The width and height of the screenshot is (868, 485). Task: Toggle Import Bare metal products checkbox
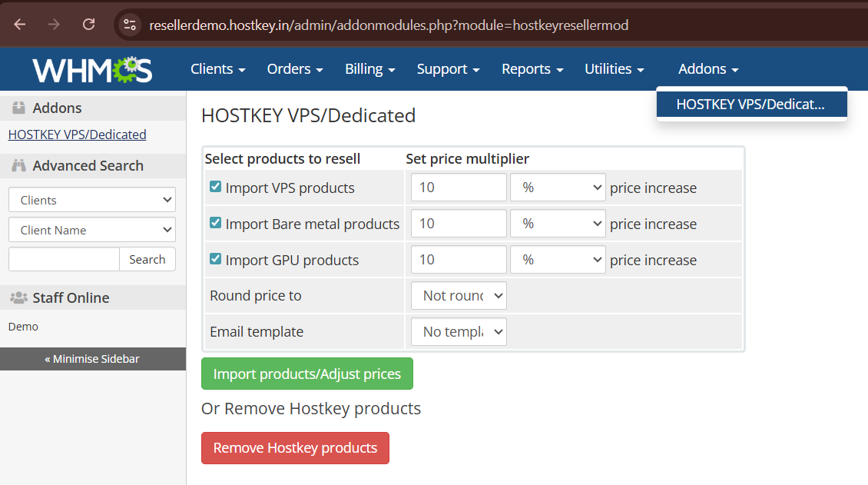pyautogui.click(x=216, y=223)
